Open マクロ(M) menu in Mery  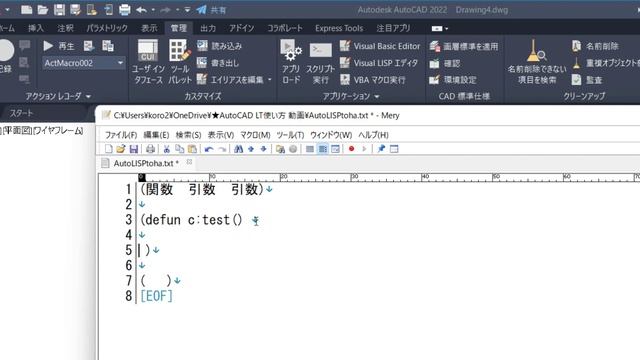pyautogui.click(x=255, y=135)
